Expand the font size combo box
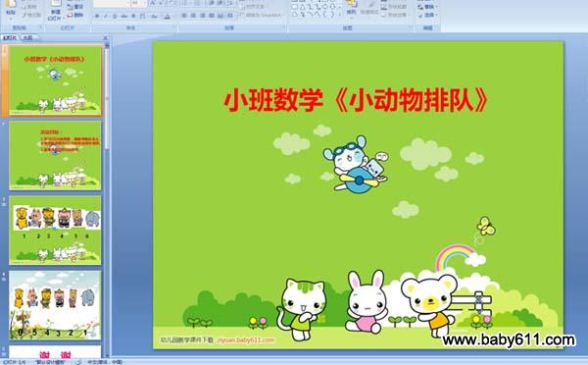 tap(144, 3)
